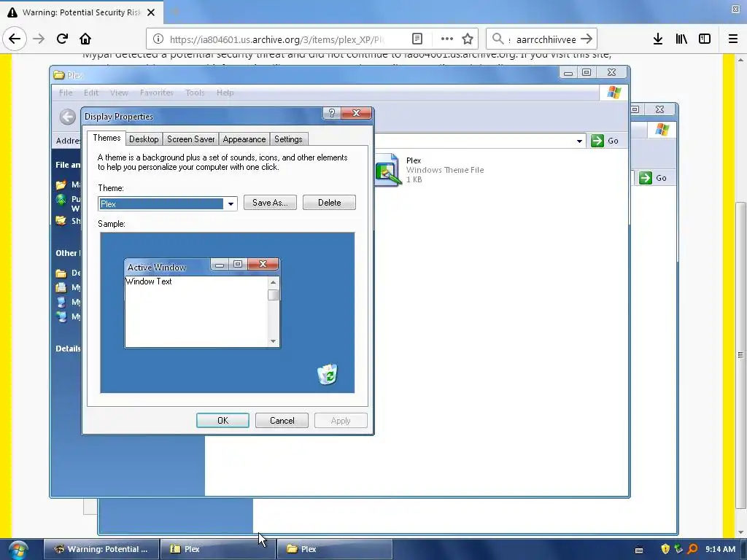Bookmark this page with the star icon
747x560 pixels.
click(468, 39)
